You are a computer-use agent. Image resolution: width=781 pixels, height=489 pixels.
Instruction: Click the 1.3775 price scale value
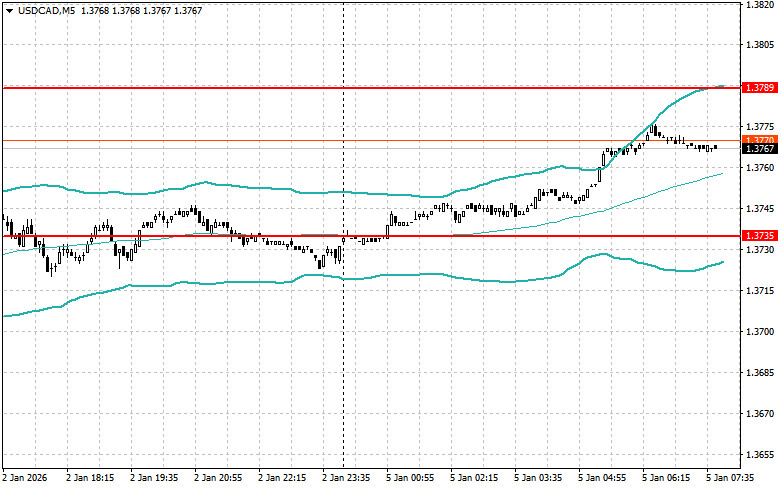click(x=760, y=127)
